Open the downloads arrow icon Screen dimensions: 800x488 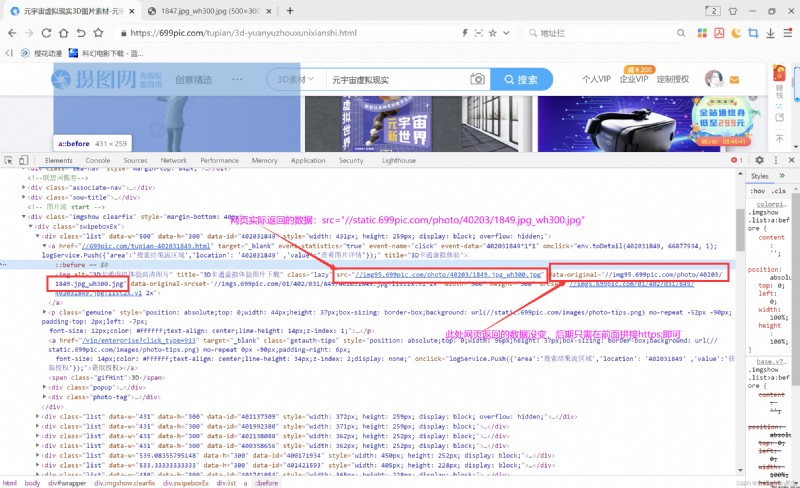[x=770, y=33]
